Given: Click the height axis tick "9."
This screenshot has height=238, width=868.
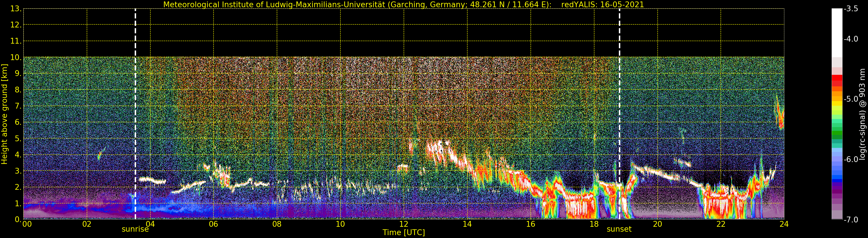Looking at the screenshot, I should coord(18,74).
